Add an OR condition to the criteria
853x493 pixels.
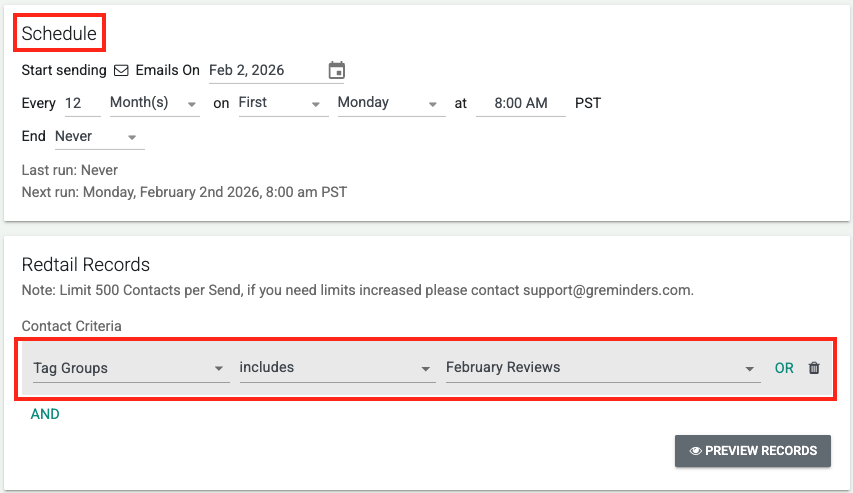click(x=784, y=368)
